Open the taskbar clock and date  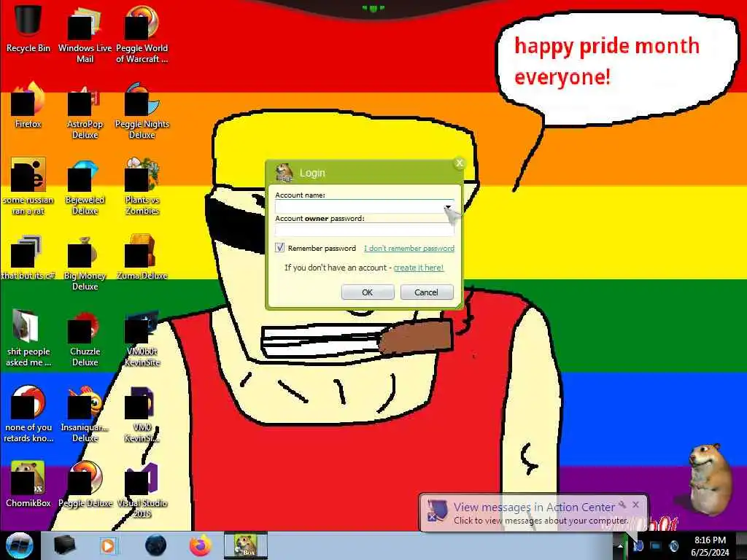[x=710, y=546]
